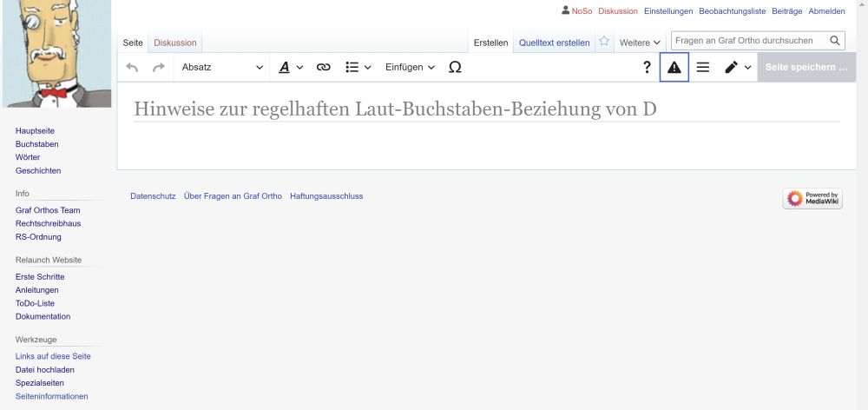The height and width of the screenshot is (410, 868).
Task: Select the Quelltext erstellen tab
Action: [554, 43]
